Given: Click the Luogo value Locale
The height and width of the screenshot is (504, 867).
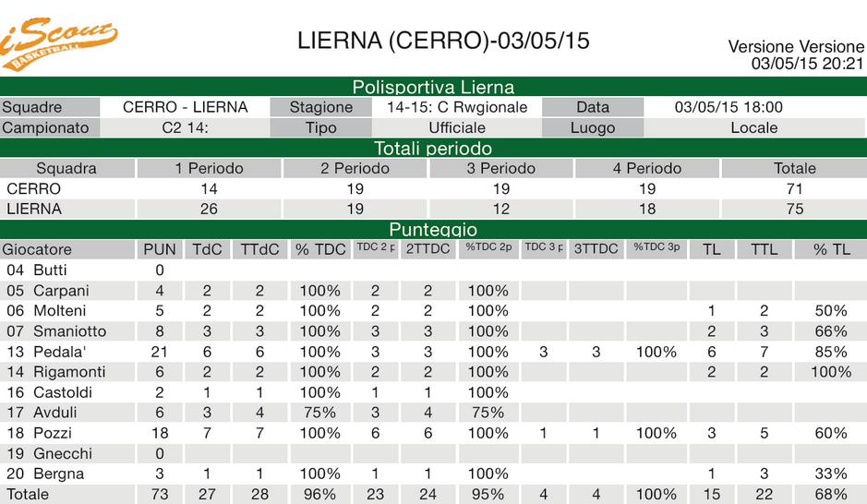Looking at the screenshot, I should pyautogui.click(x=753, y=127).
